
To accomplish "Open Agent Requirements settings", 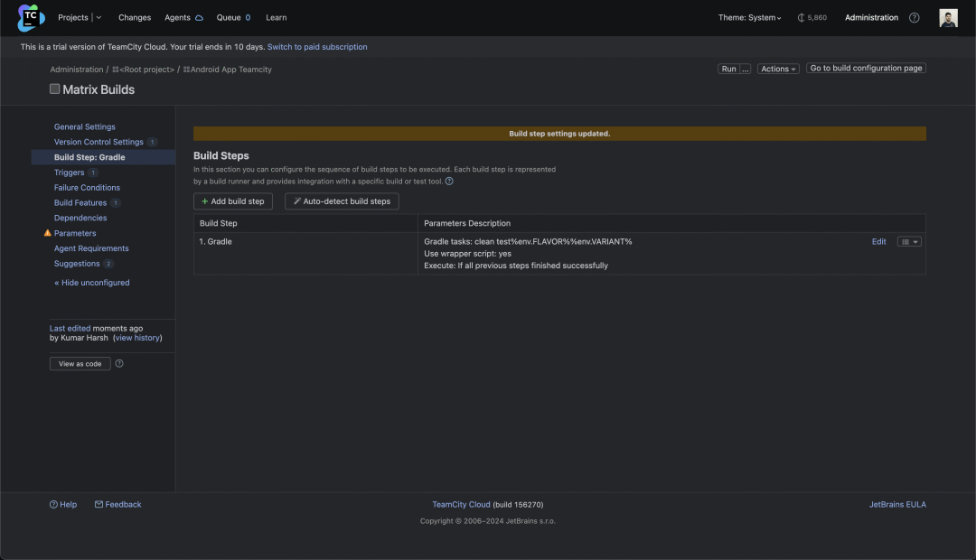I will pyautogui.click(x=91, y=248).
